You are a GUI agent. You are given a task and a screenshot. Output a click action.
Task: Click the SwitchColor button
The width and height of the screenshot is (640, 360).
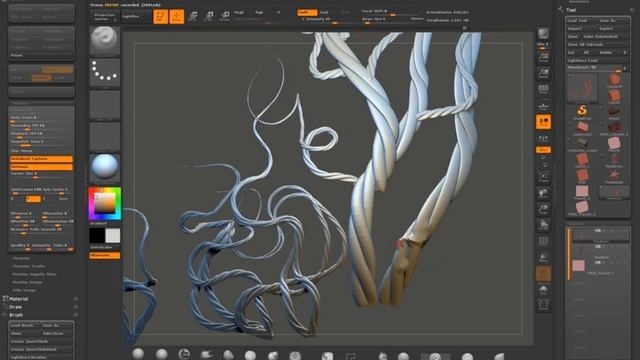click(x=101, y=247)
